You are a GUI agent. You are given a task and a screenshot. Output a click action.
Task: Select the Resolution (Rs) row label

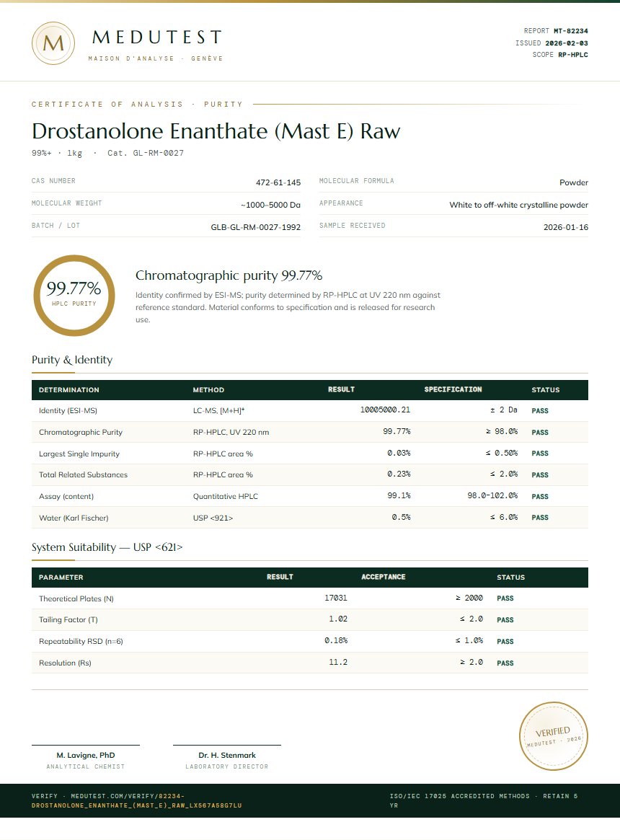click(65, 663)
